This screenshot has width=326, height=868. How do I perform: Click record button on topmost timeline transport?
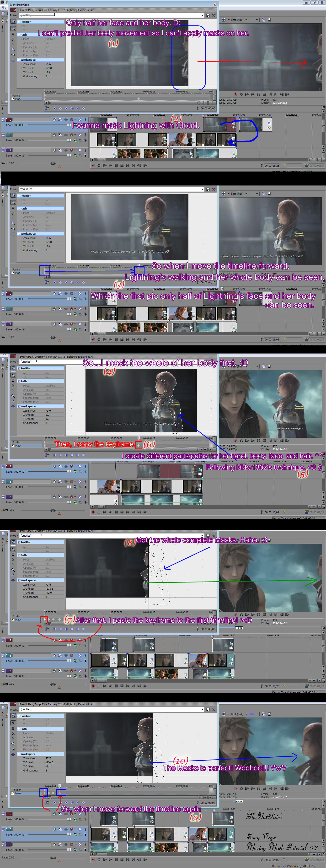coord(93,165)
